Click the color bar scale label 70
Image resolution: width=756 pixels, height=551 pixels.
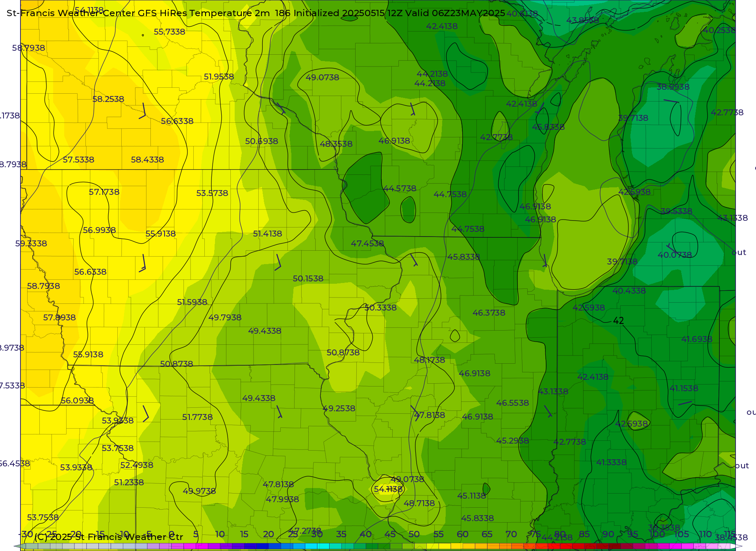pyautogui.click(x=511, y=534)
